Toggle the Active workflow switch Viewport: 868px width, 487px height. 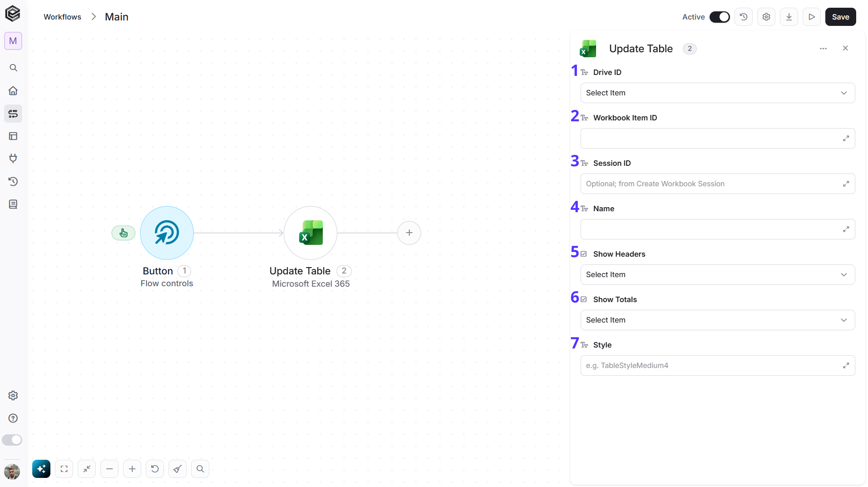[720, 17]
